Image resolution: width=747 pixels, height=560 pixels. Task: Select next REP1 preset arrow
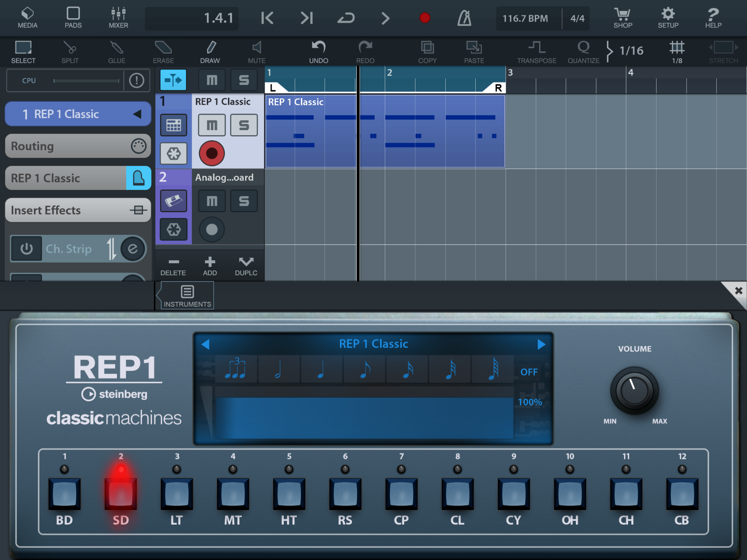(541, 344)
